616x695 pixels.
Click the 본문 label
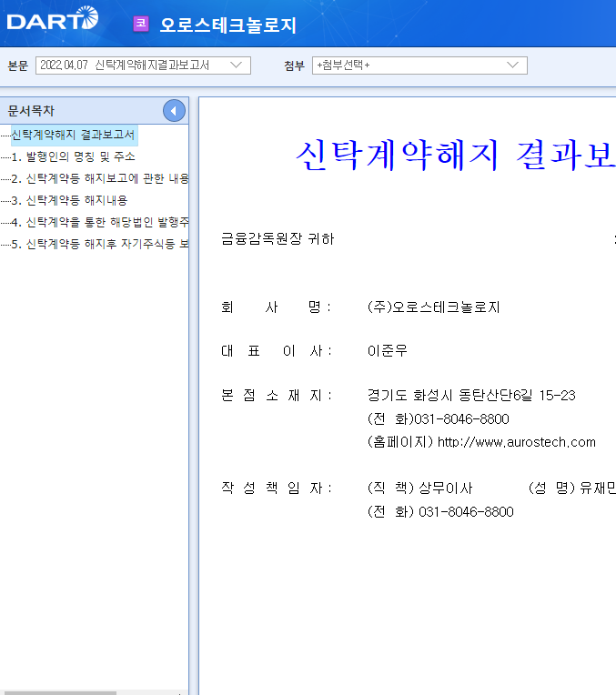[18, 65]
